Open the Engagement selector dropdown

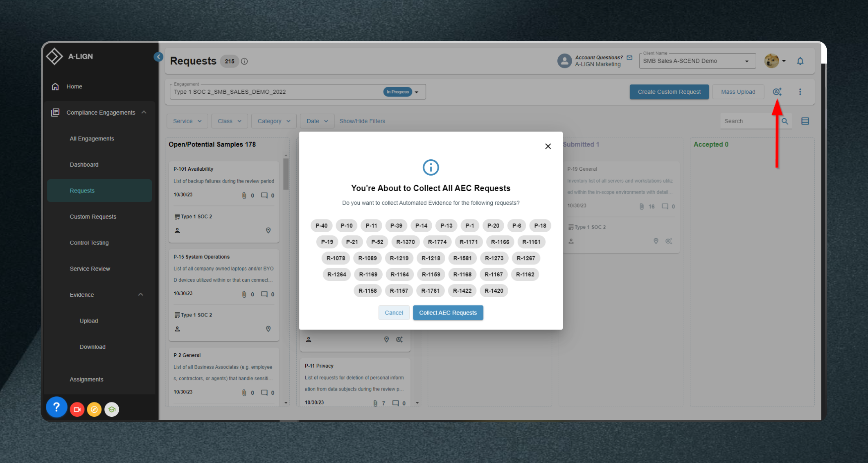point(298,92)
